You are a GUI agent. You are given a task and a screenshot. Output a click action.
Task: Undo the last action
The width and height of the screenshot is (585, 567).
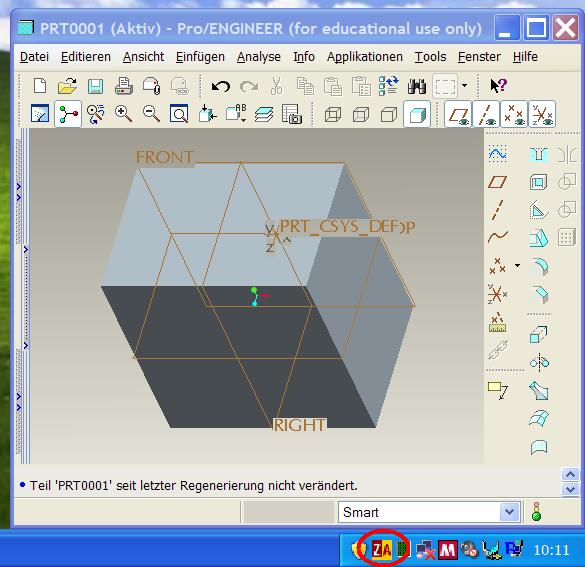point(220,87)
